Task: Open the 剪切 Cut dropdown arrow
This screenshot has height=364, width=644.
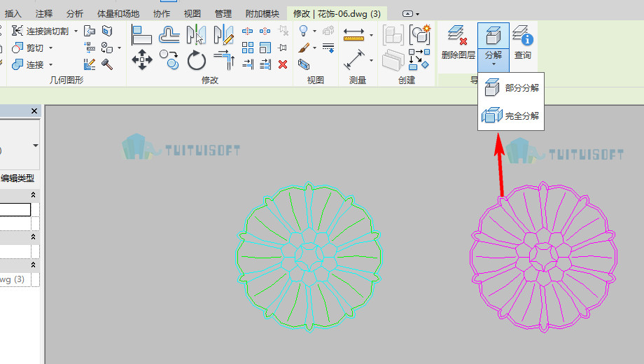Action: (51, 48)
